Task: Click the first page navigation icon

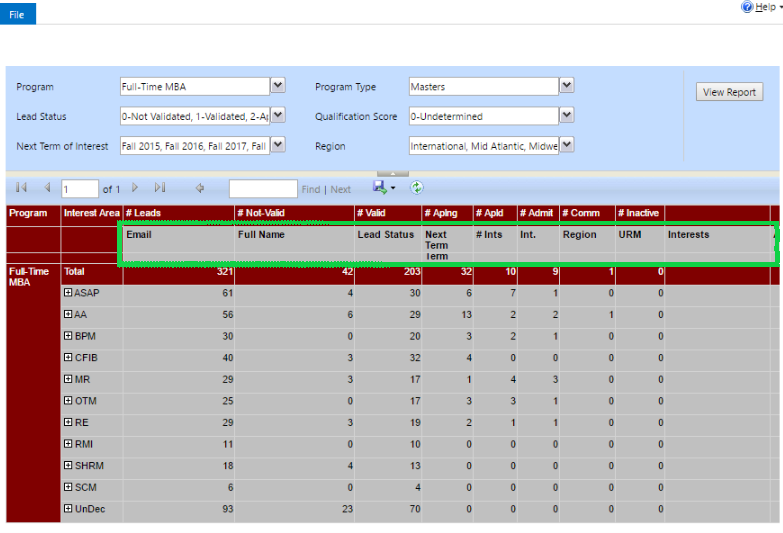Action: [21, 188]
